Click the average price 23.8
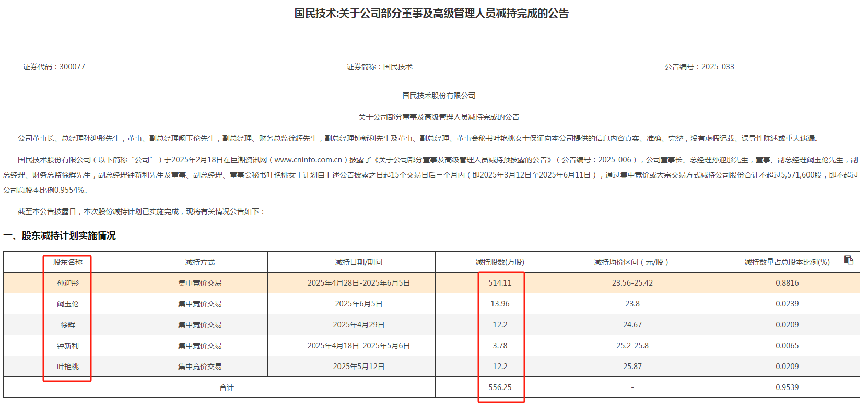The height and width of the screenshot is (413, 868). [x=632, y=304]
